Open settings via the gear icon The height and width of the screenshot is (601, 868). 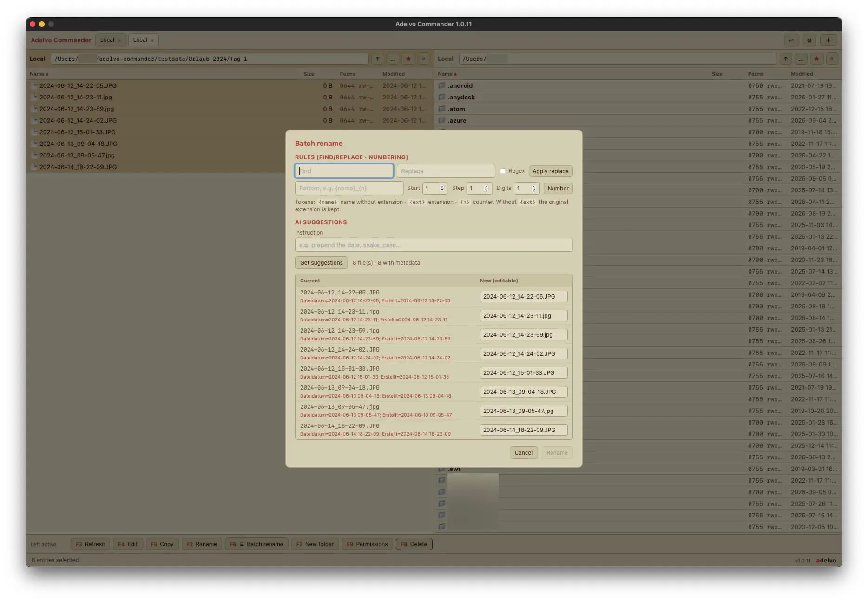coord(809,40)
